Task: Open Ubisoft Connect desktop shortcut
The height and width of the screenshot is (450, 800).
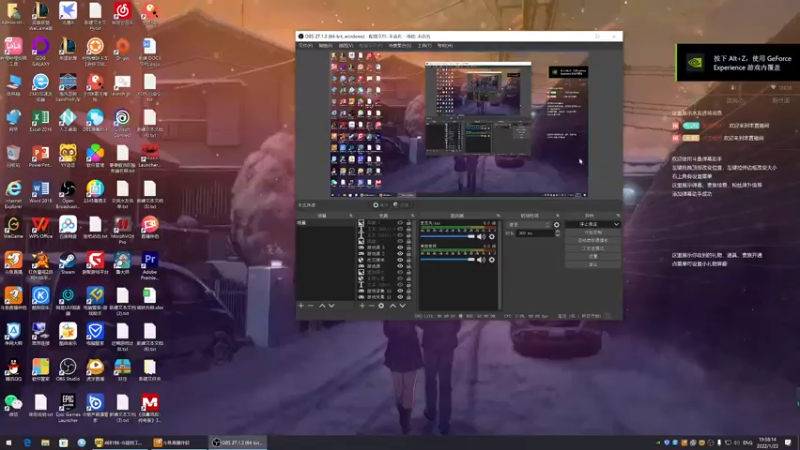Action: click(x=122, y=124)
